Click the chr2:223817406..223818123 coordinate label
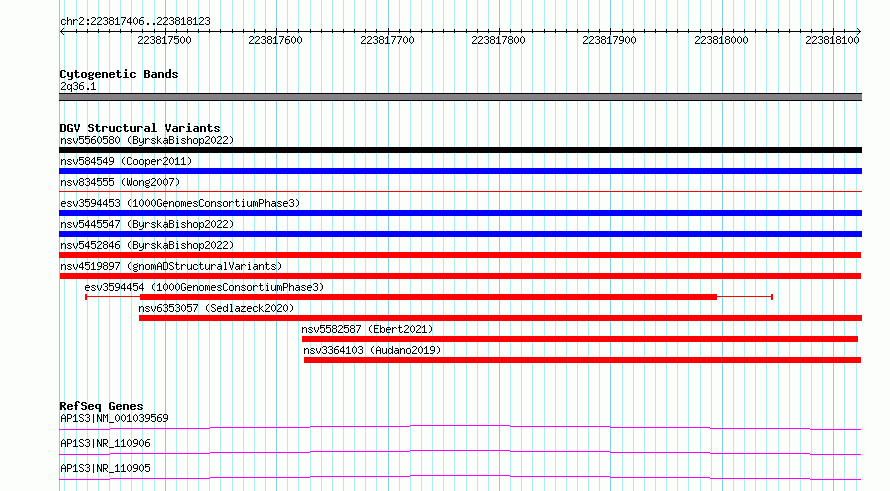The image size is (890, 491). tap(135, 21)
